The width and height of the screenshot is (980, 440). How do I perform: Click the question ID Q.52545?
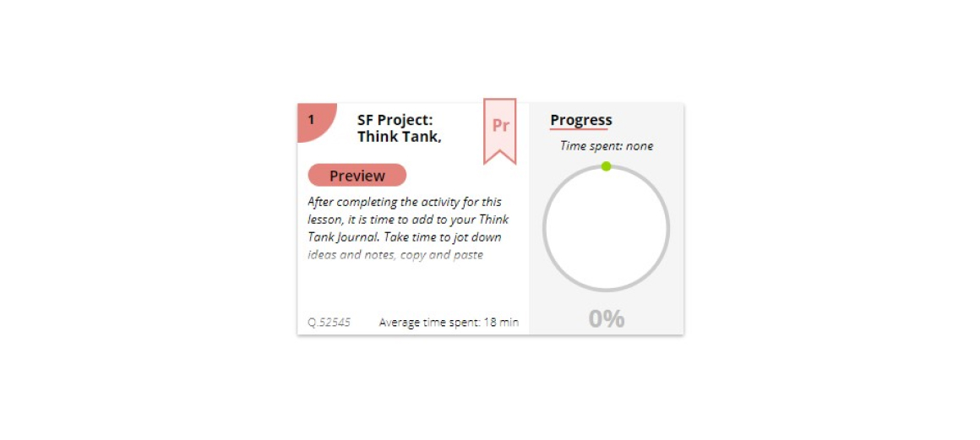(329, 323)
